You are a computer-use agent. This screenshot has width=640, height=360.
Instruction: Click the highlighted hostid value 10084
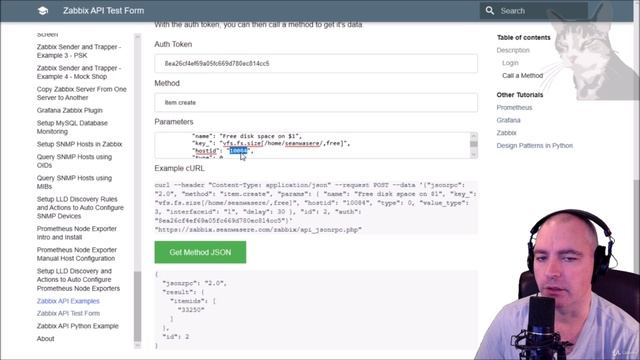pos(238,151)
